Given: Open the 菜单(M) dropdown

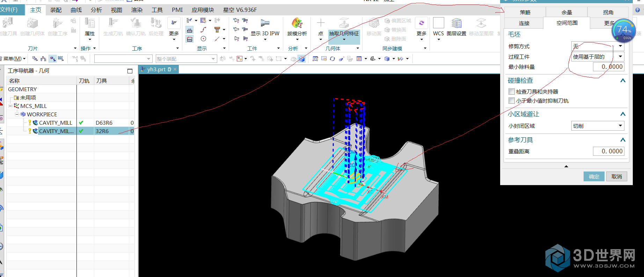Looking at the screenshot, I should [14, 59].
